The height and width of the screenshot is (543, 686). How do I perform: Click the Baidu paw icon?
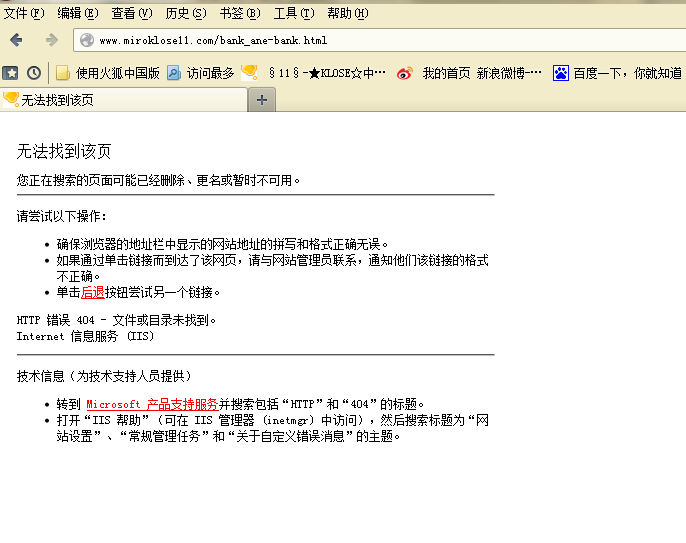pyautogui.click(x=560, y=73)
